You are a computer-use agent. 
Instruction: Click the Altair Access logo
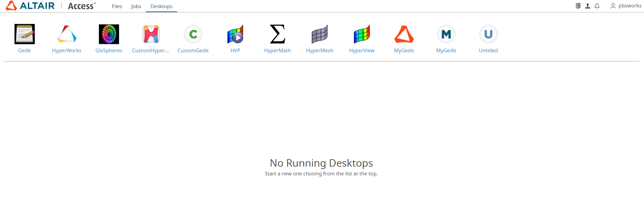click(x=51, y=6)
